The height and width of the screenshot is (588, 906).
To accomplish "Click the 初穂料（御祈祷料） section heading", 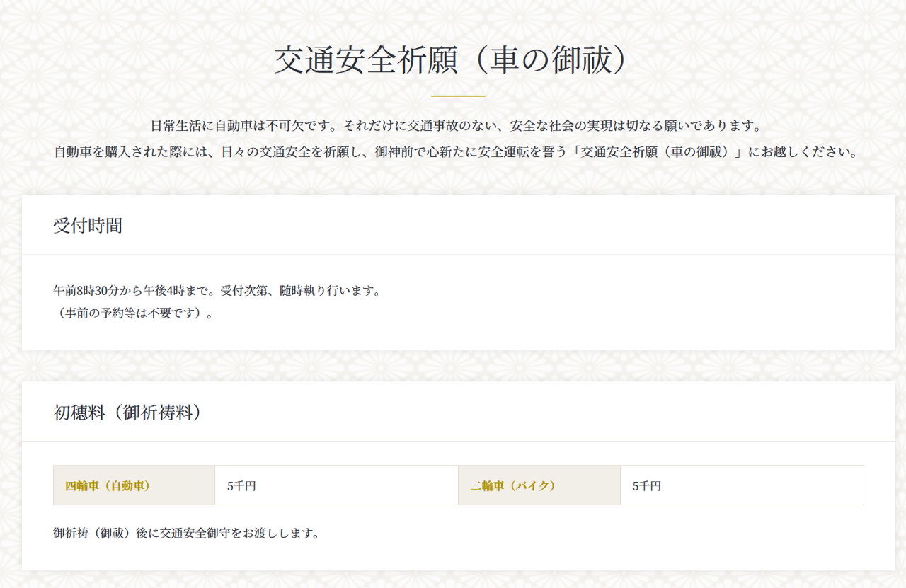I will pyautogui.click(x=127, y=413).
